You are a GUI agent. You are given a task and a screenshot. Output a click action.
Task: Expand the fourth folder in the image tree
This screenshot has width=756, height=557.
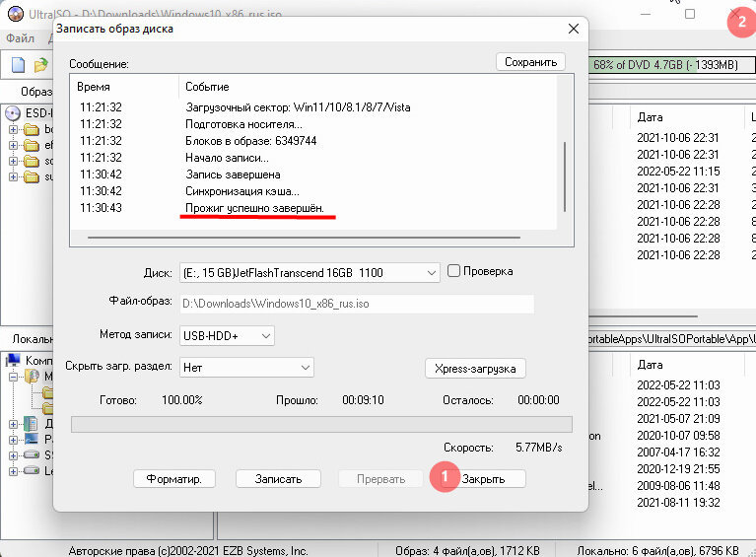point(13,177)
